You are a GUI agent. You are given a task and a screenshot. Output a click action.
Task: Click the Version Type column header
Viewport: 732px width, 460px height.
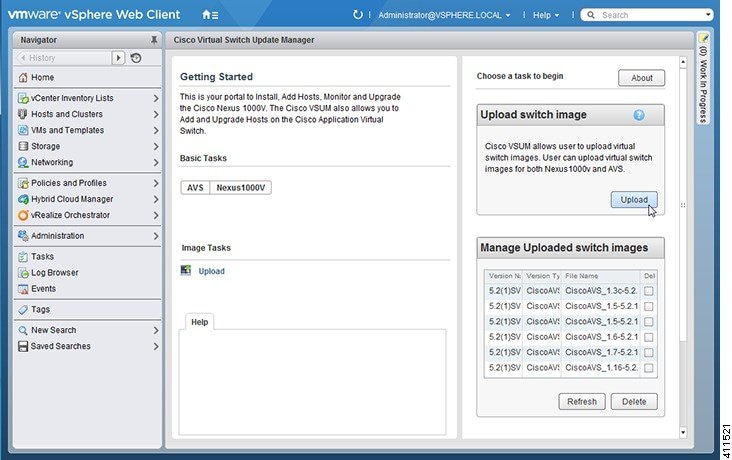tap(542, 276)
